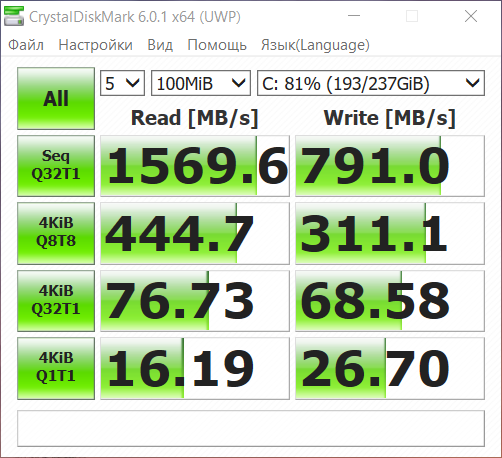Open the Файл menu

click(x=26, y=45)
